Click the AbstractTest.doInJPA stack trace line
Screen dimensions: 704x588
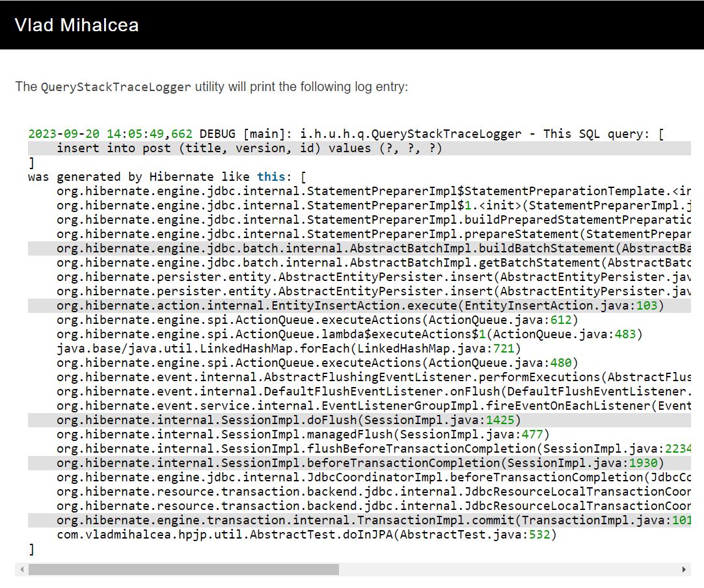(x=306, y=535)
